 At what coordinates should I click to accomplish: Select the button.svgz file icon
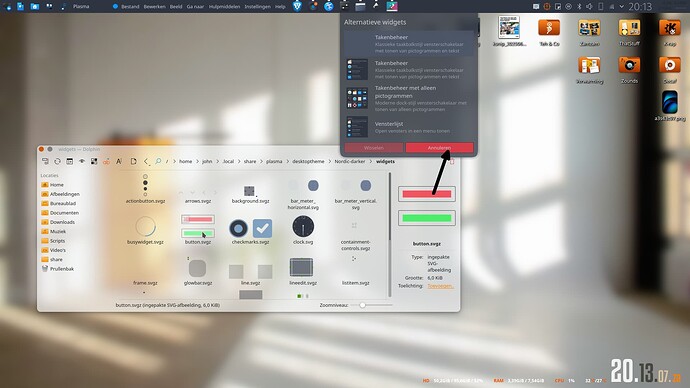[x=198, y=226]
